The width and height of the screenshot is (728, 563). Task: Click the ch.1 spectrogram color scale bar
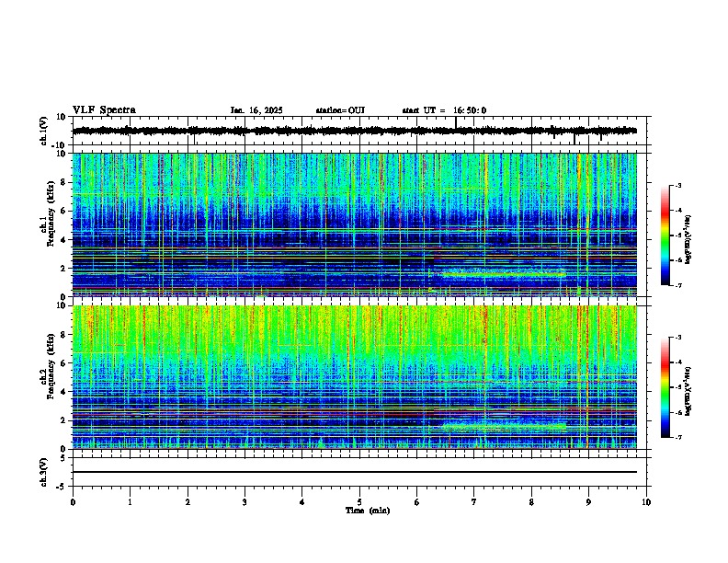(x=665, y=236)
